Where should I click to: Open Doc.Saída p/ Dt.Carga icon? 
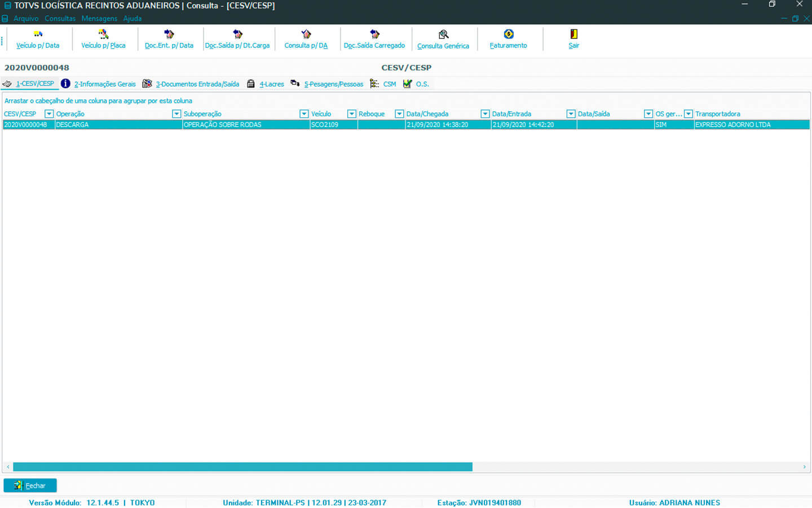point(237,34)
